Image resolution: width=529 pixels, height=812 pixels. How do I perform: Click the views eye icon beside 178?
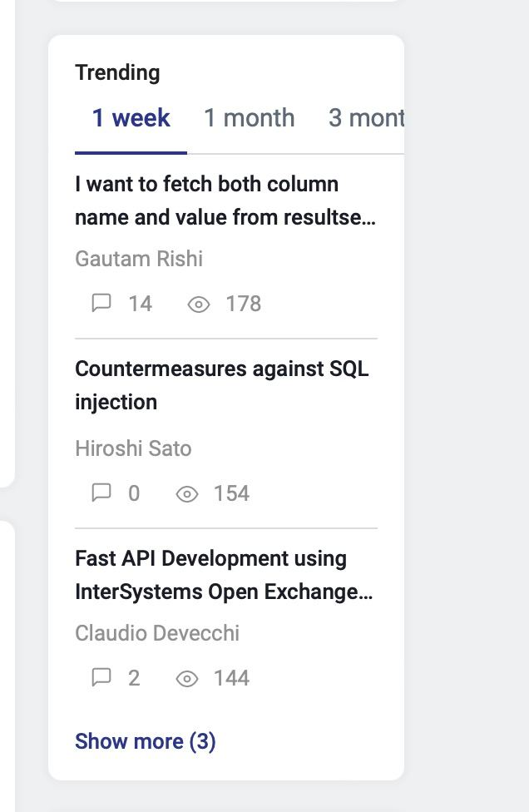[x=199, y=304]
